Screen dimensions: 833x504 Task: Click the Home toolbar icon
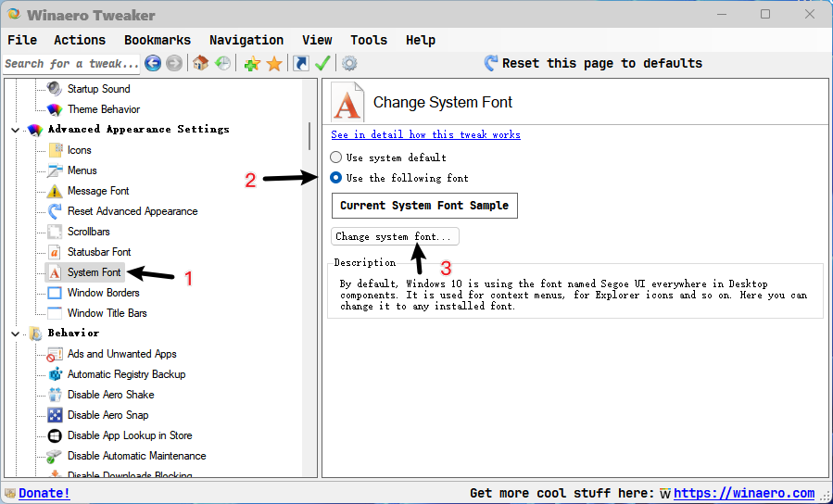coord(200,63)
